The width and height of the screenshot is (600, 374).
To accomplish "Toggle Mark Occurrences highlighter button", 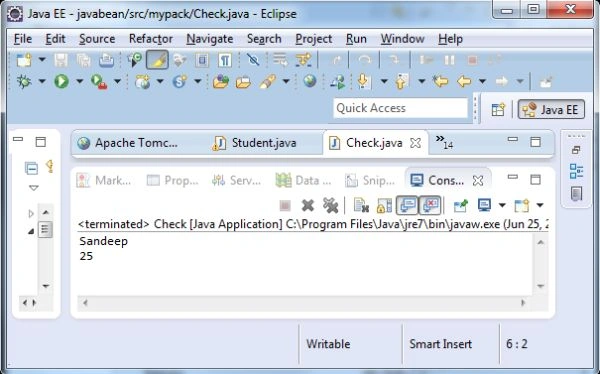I will [x=157, y=60].
